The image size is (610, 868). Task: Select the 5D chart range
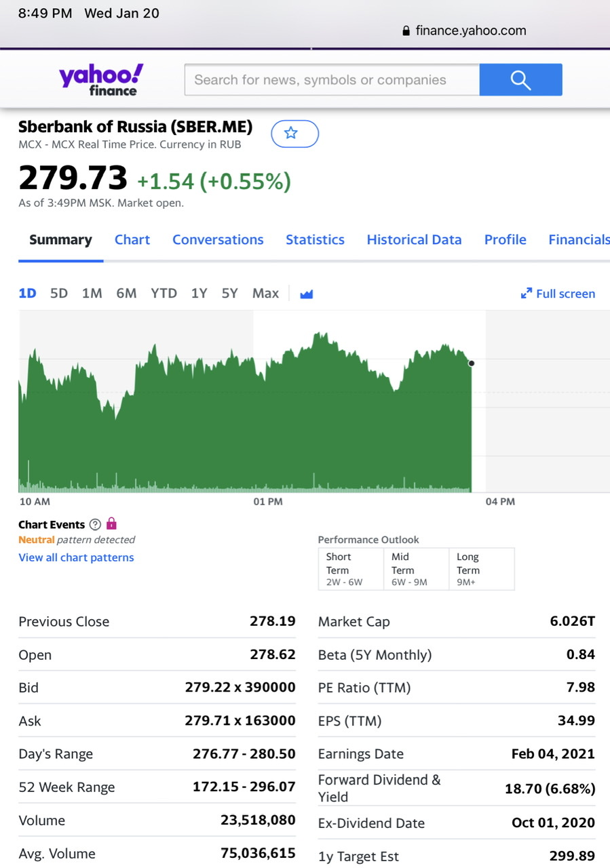pyautogui.click(x=59, y=294)
